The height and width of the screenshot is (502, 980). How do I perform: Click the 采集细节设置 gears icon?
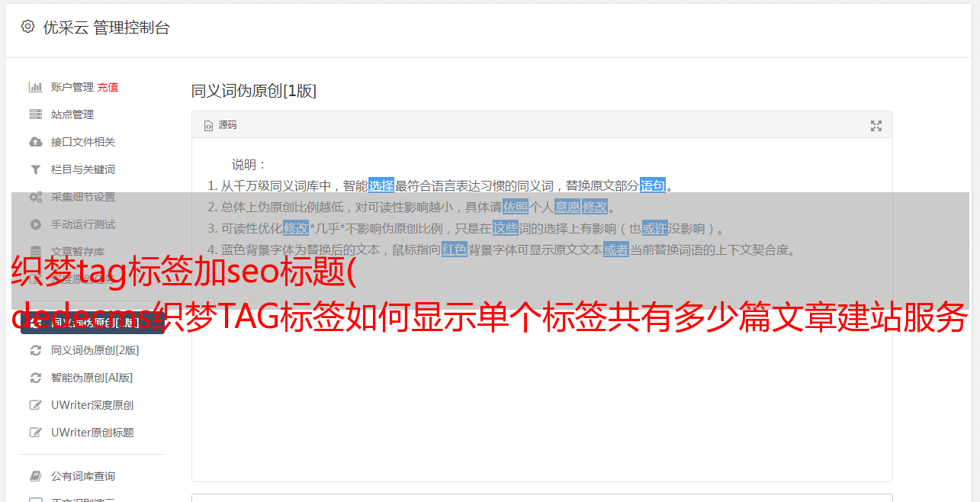click(x=35, y=197)
